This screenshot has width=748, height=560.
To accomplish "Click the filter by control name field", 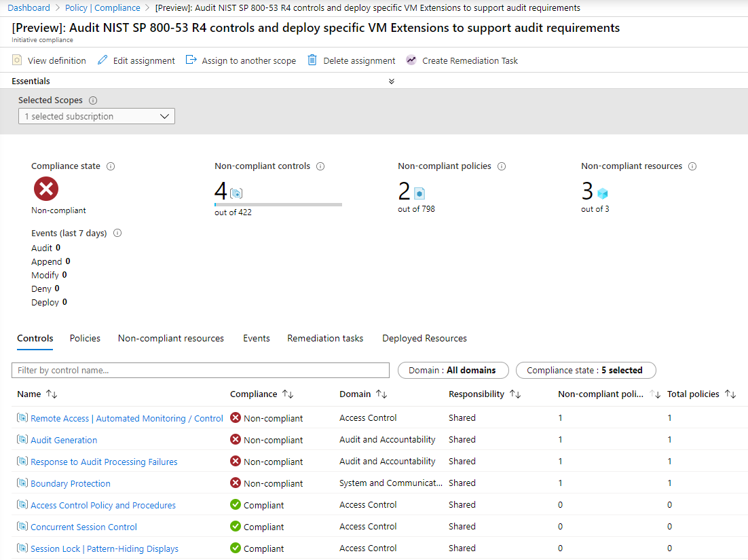I will coord(200,370).
